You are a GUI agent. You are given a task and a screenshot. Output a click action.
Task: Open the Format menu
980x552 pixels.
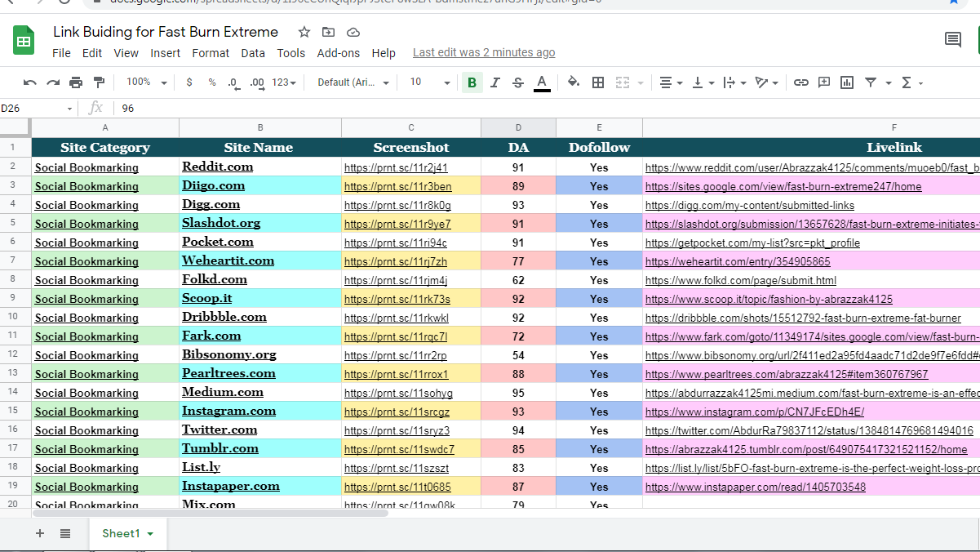(211, 52)
